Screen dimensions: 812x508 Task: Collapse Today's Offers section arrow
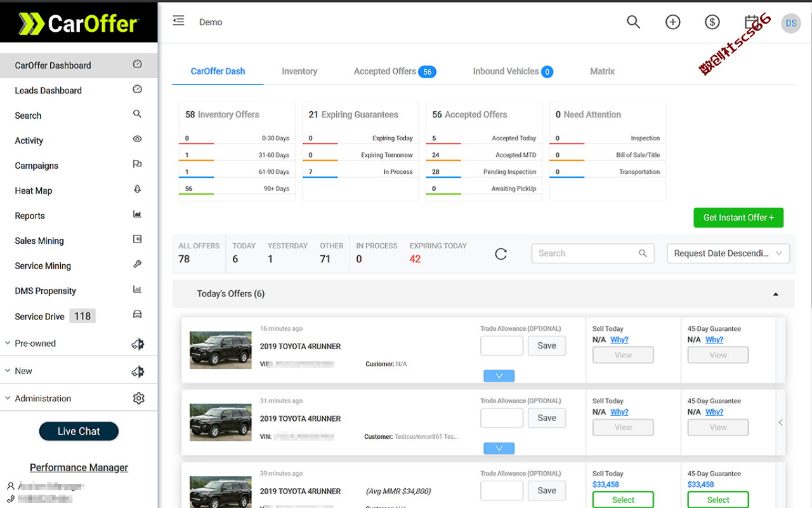[x=775, y=294]
